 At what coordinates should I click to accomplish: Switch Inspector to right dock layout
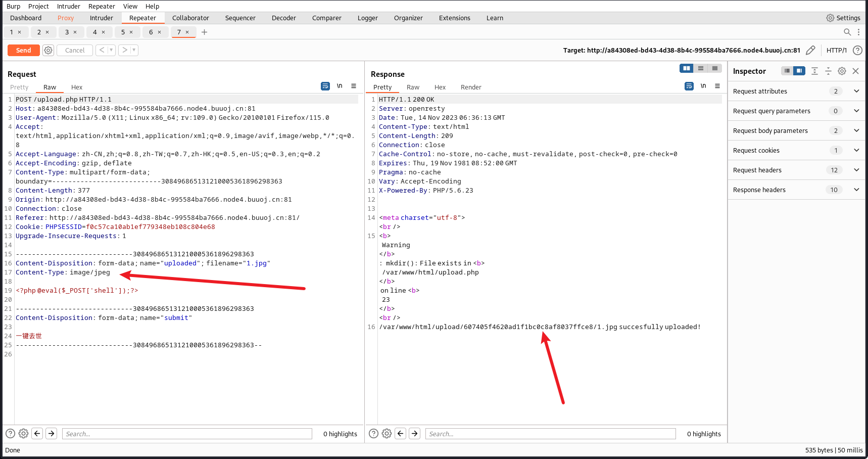pyautogui.click(x=799, y=71)
